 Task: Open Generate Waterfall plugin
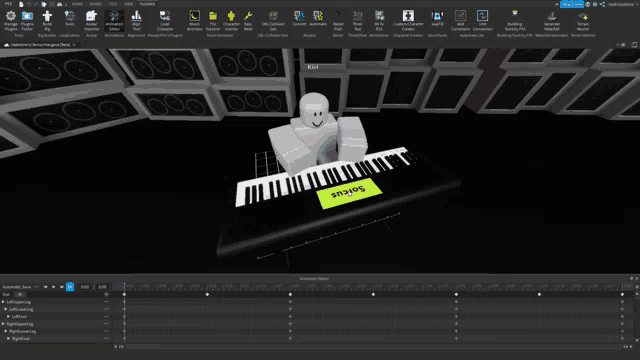click(551, 21)
